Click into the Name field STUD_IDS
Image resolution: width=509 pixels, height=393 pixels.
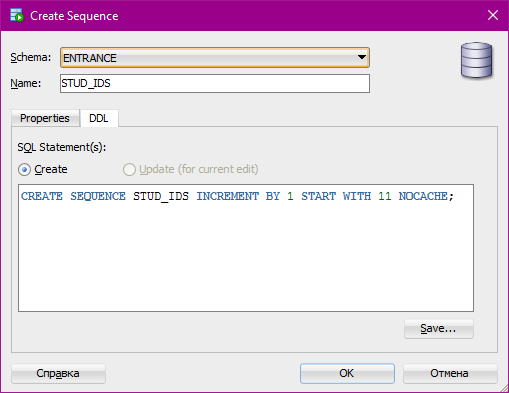[215, 83]
